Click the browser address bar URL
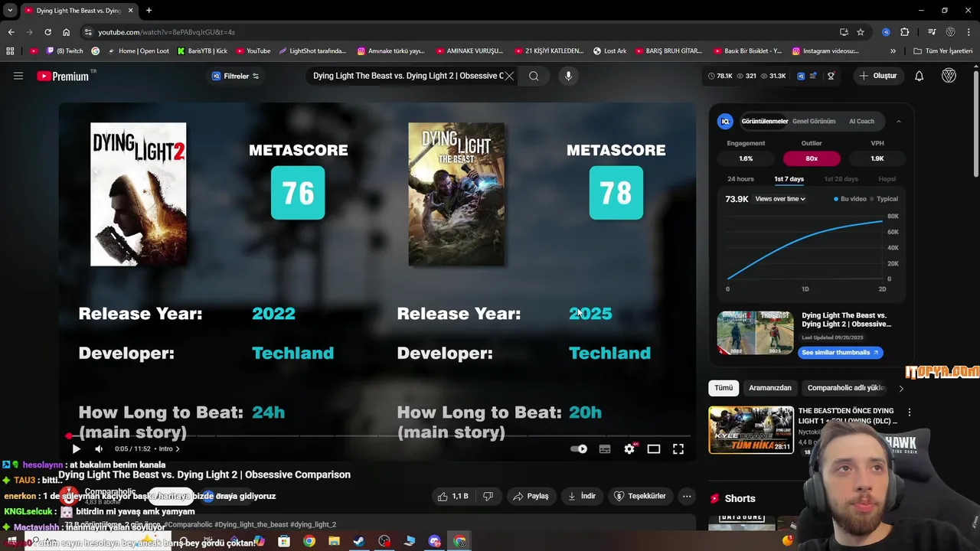 (x=166, y=32)
